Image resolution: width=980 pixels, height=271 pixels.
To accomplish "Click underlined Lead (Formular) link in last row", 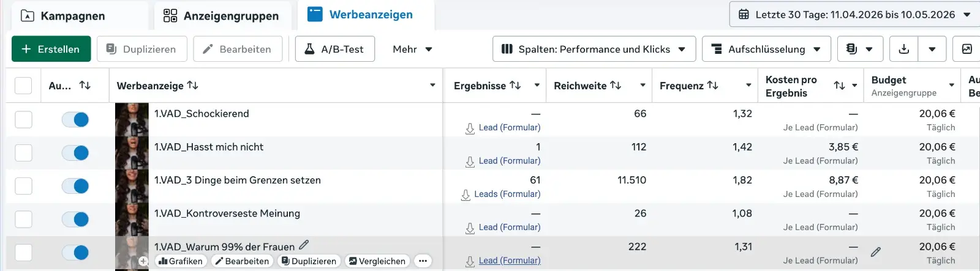I will 510,261.
